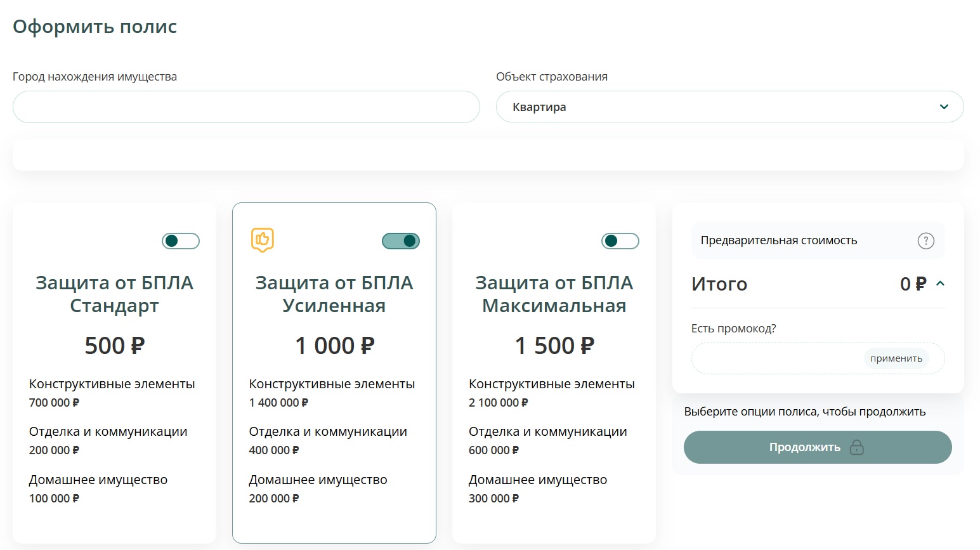
Task: Click the Защита от БПЛА Стандарт title
Action: [114, 294]
